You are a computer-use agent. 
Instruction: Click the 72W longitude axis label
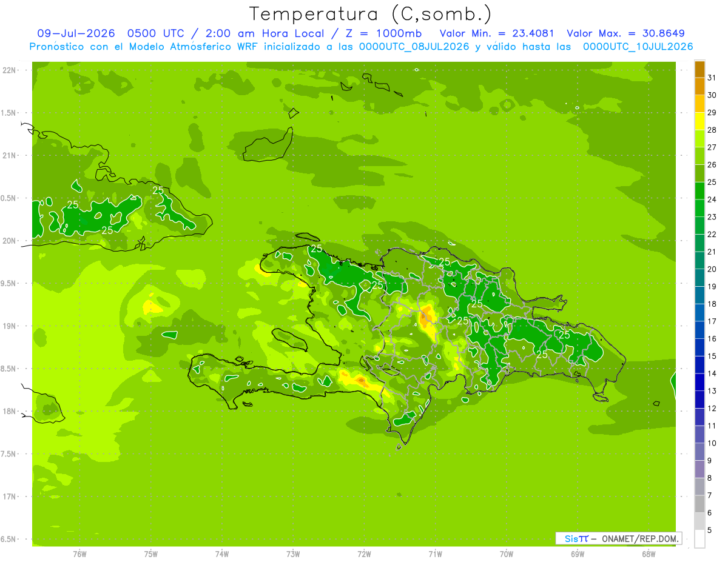point(364,554)
